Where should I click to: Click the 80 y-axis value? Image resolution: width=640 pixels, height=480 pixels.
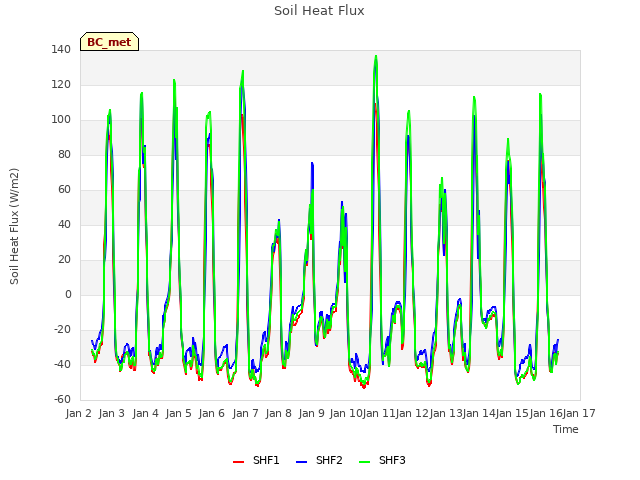[x=64, y=154]
